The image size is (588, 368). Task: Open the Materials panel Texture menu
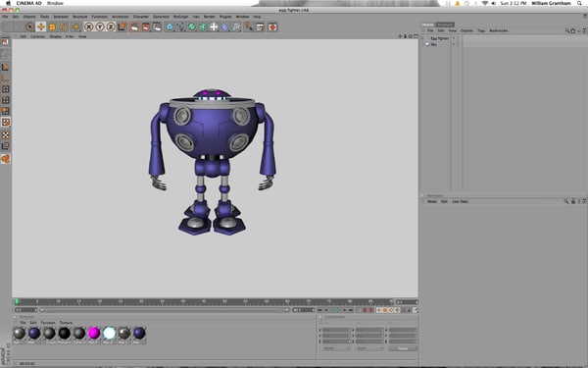(x=66, y=323)
